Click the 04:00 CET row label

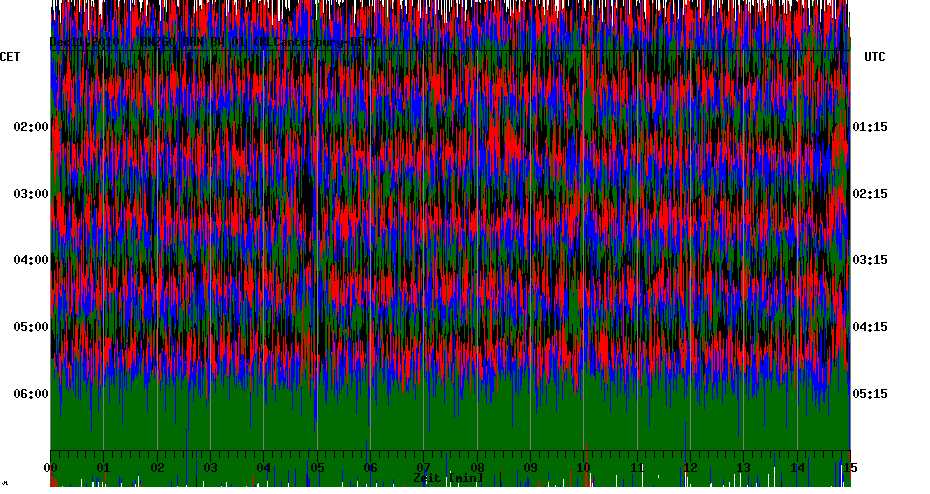[x=31, y=260]
